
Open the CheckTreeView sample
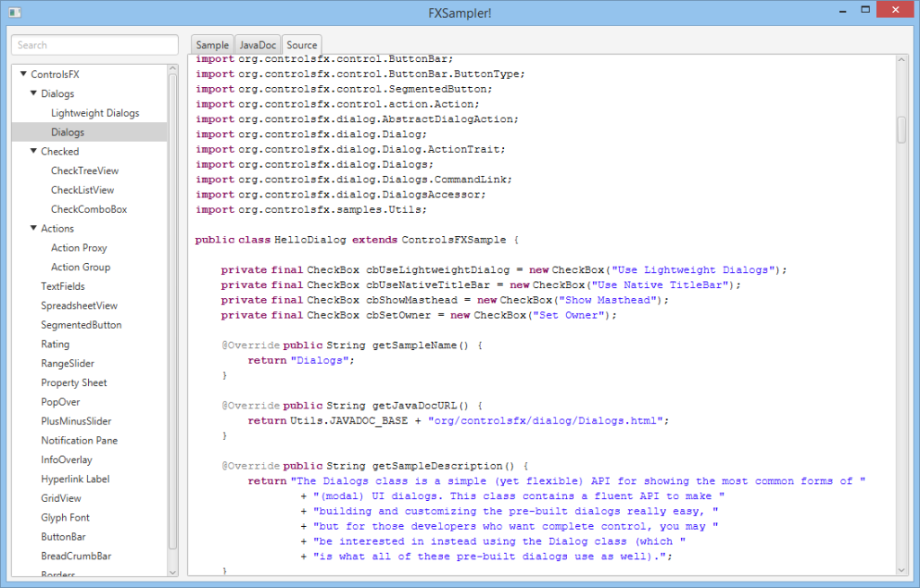[84, 171]
